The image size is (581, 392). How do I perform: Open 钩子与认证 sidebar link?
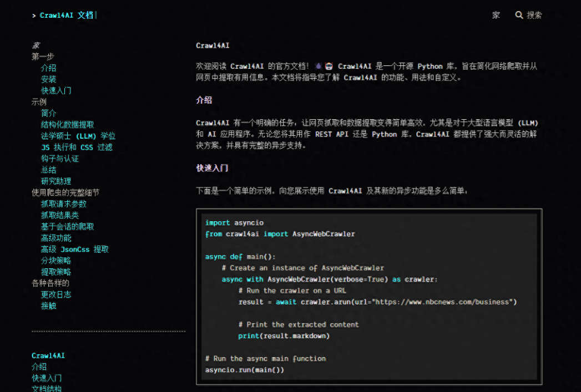coord(60,159)
